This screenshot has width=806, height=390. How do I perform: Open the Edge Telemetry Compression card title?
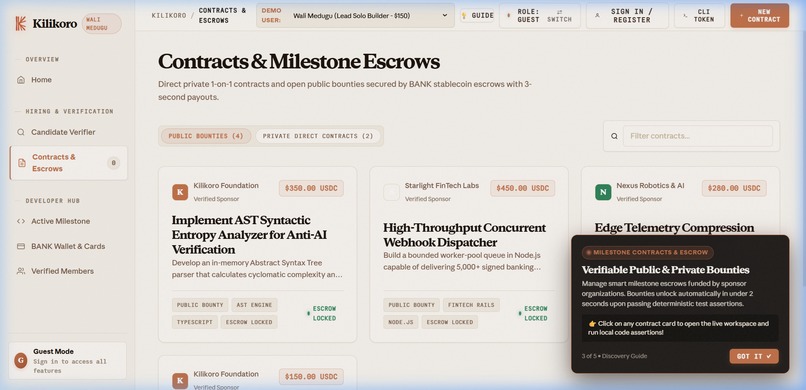pyautogui.click(x=674, y=228)
